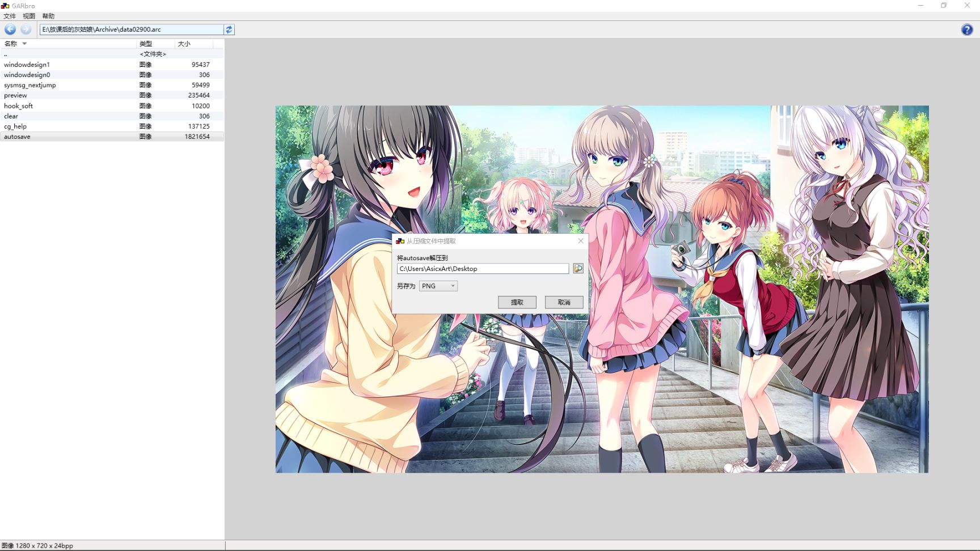Select the sysmsg_nextjump file row
Screen dimensions: 980x551
(x=112, y=85)
